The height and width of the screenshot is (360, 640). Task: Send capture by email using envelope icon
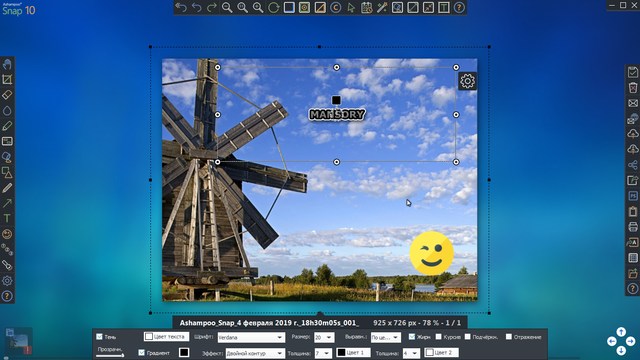point(633,103)
